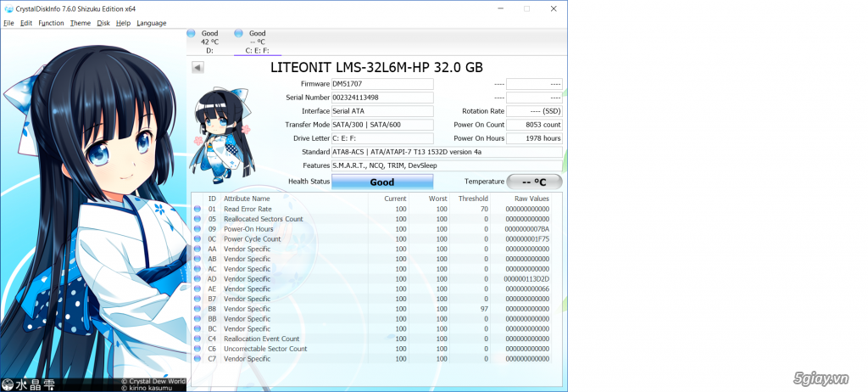This screenshot has width=868, height=392.
Task: Open the Theme menu
Action: [x=81, y=23]
